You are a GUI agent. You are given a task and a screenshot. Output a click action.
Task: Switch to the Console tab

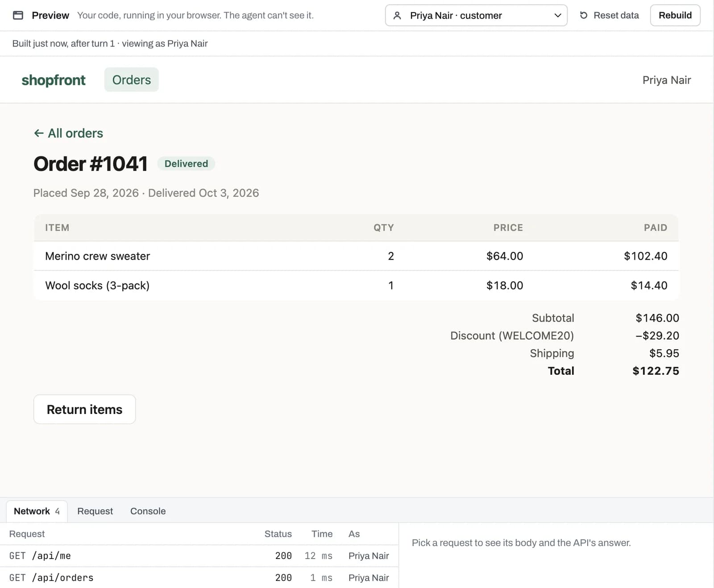(x=148, y=511)
